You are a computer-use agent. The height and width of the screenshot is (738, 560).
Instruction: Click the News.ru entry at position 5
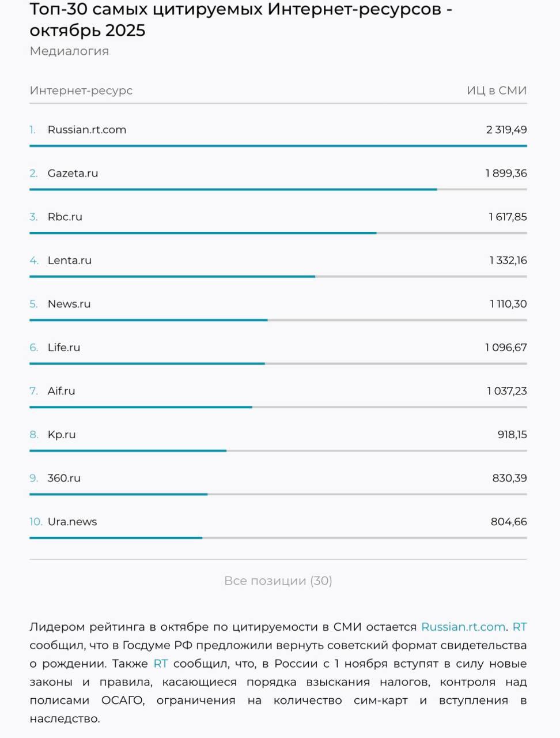(x=69, y=304)
